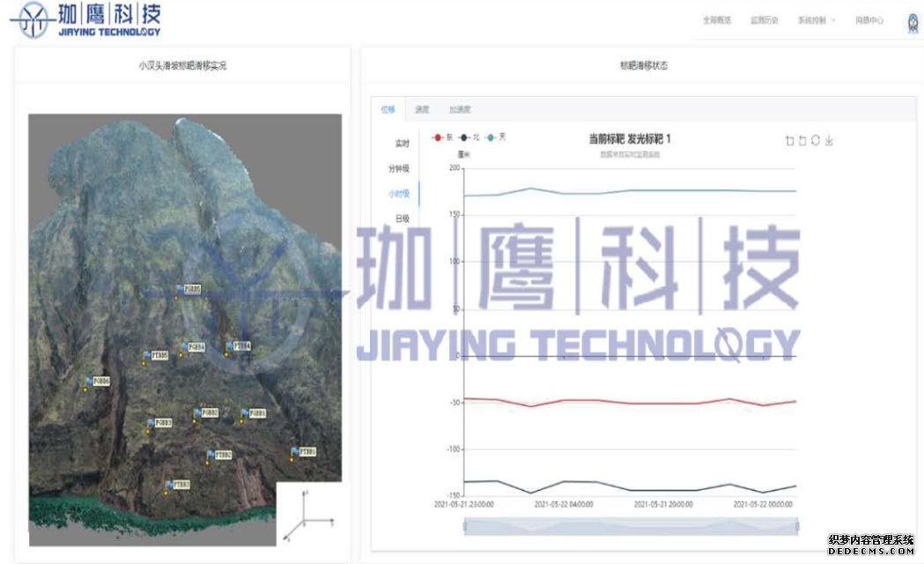The image size is (924, 564).
Task: Switch to the 加速度 tab
Action: [460, 110]
